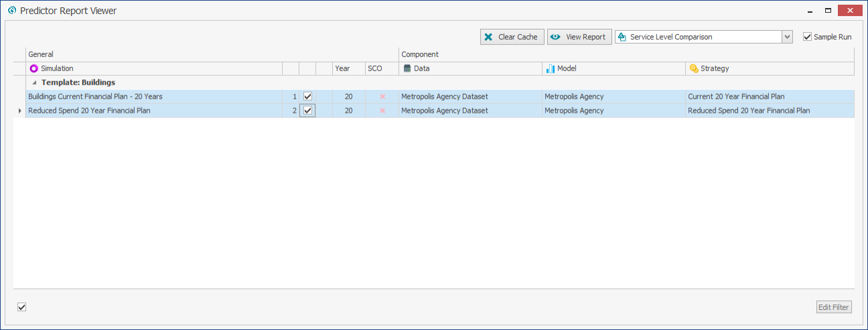Screen dimensions: 868x330
Task: Click the View Report button
Action: point(579,37)
